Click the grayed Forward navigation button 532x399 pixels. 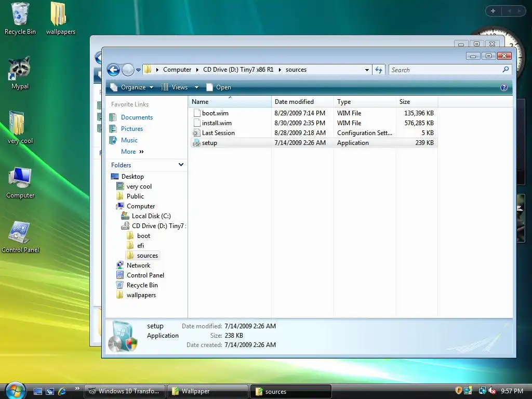pos(128,70)
